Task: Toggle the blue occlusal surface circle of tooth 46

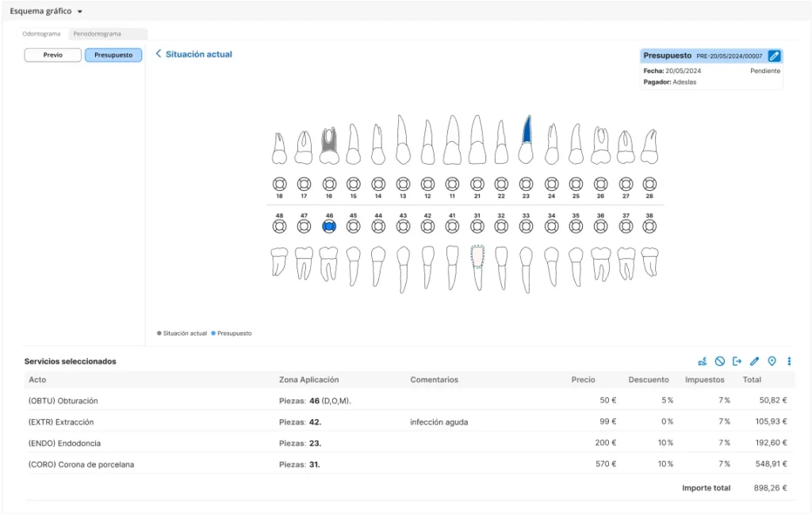Action: pyautogui.click(x=329, y=227)
